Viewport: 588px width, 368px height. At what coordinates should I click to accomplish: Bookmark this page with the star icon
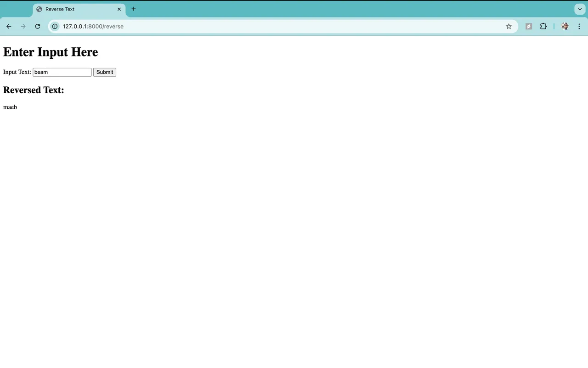pos(509,27)
